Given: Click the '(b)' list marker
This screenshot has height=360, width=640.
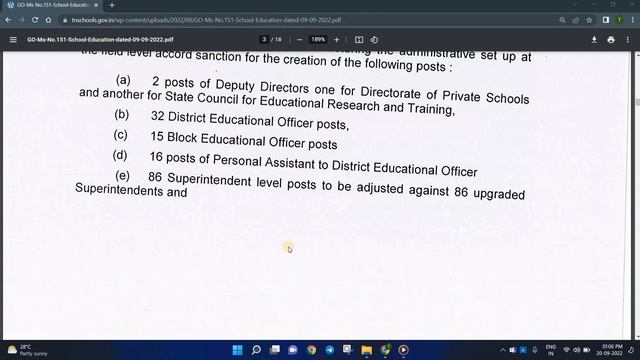Looking at the screenshot, I should click(122, 114).
